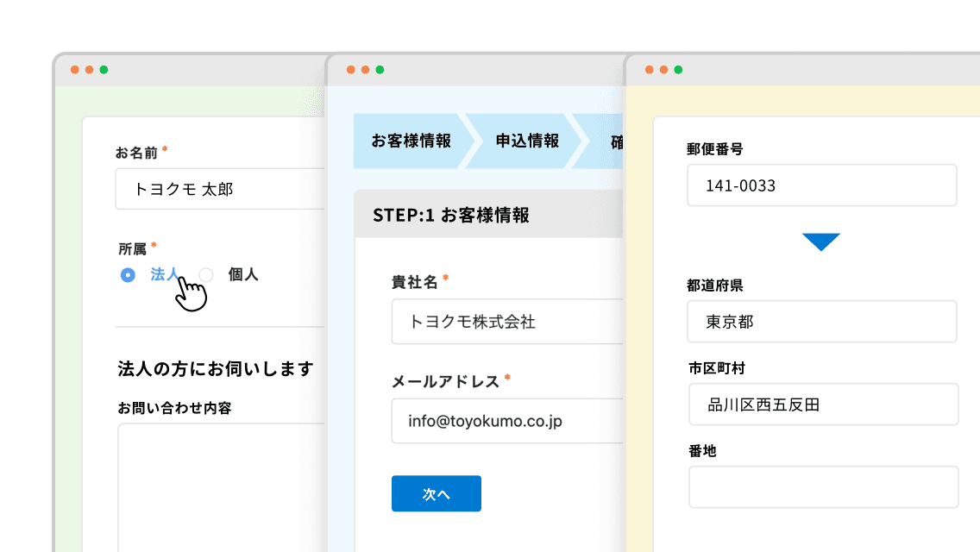
Task: Click the center dot of the right window
Action: [x=663, y=70]
